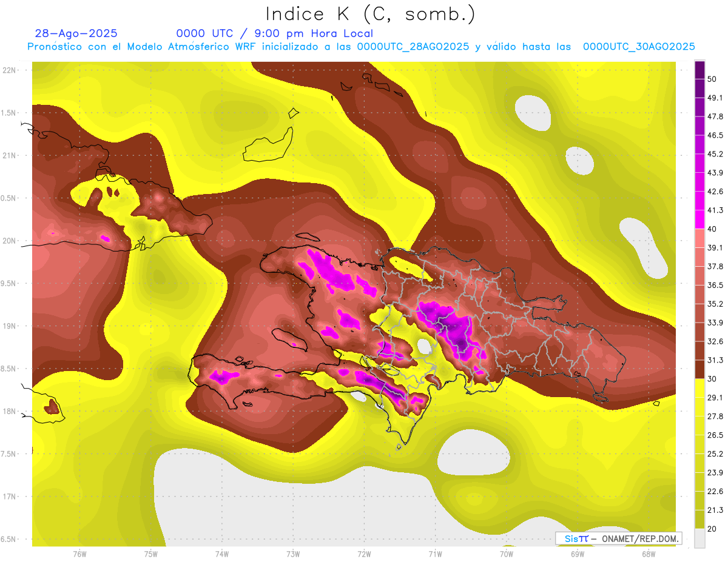Image resolution: width=728 pixels, height=562 pixels.
Task: Click the '0000 UTC / 9:00 pm Hora Local' text
Action: coord(274,33)
